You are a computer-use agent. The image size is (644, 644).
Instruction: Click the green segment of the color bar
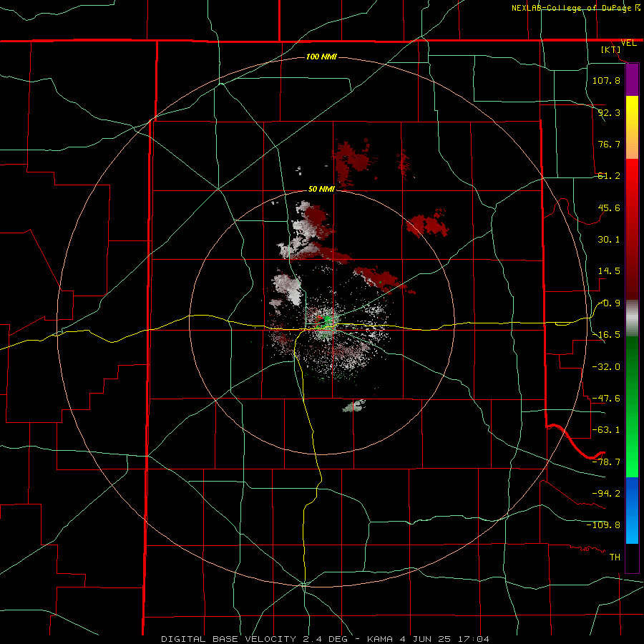point(632,406)
